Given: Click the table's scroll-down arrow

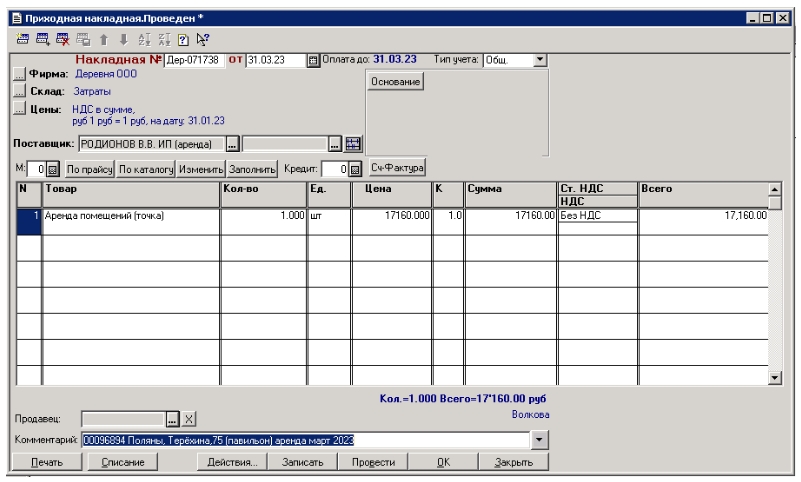Looking at the screenshot, I should click(774, 377).
